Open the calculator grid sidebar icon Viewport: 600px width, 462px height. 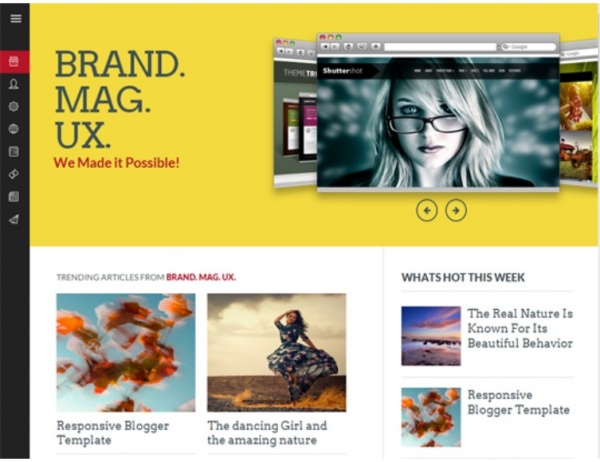pyautogui.click(x=14, y=197)
